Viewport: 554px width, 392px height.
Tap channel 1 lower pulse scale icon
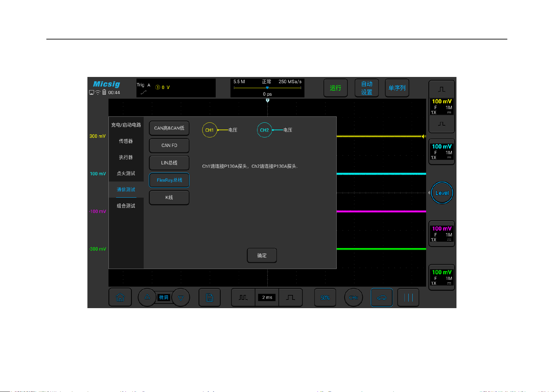pos(442,124)
